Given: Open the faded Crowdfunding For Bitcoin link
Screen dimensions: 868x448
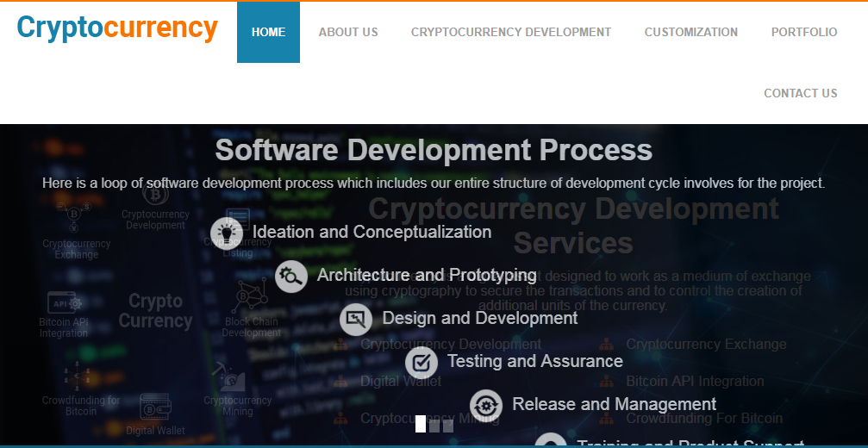Looking at the screenshot, I should point(704,418).
